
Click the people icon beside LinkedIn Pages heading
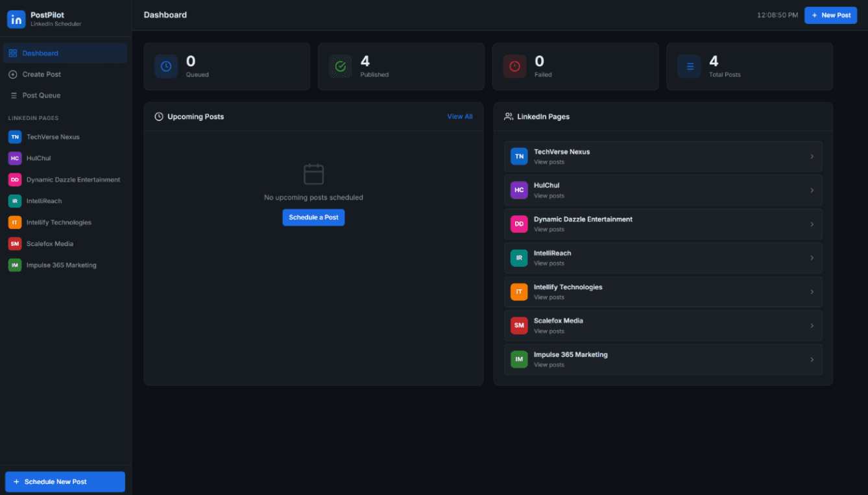(x=509, y=117)
